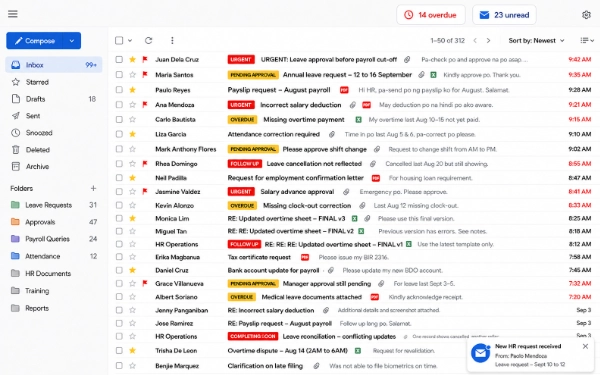Select checkbox for Mark Anthony Flores email
Viewport: 600px width, 375px height.
[x=119, y=149]
